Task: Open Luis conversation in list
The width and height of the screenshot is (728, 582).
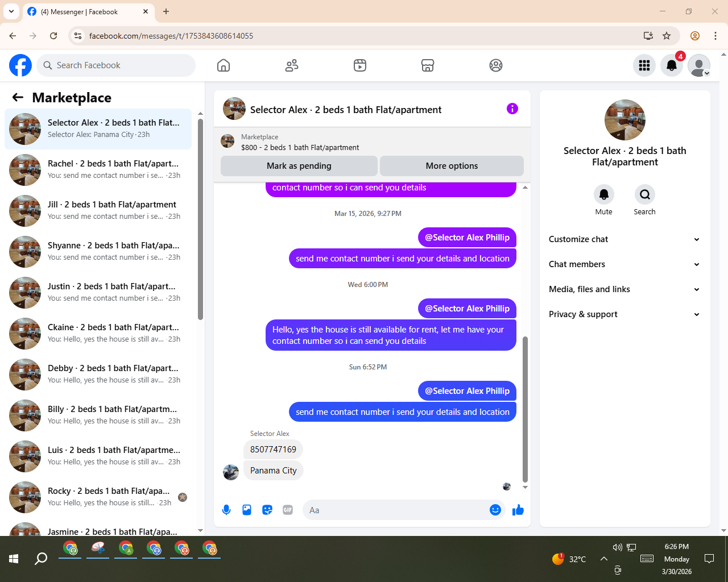Action: pyautogui.click(x=98, y=456)
